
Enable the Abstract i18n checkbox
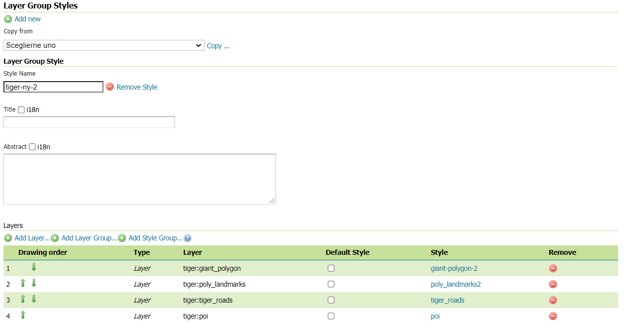tap(32, 147)
